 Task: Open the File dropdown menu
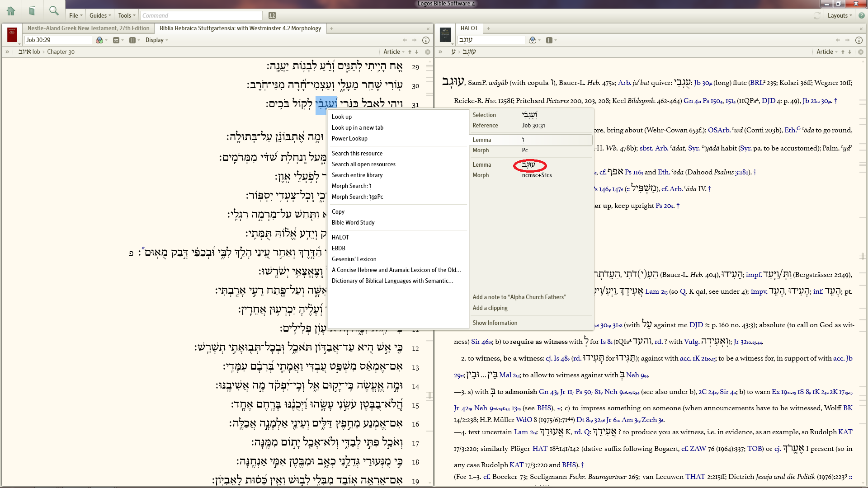click(76, 15)
